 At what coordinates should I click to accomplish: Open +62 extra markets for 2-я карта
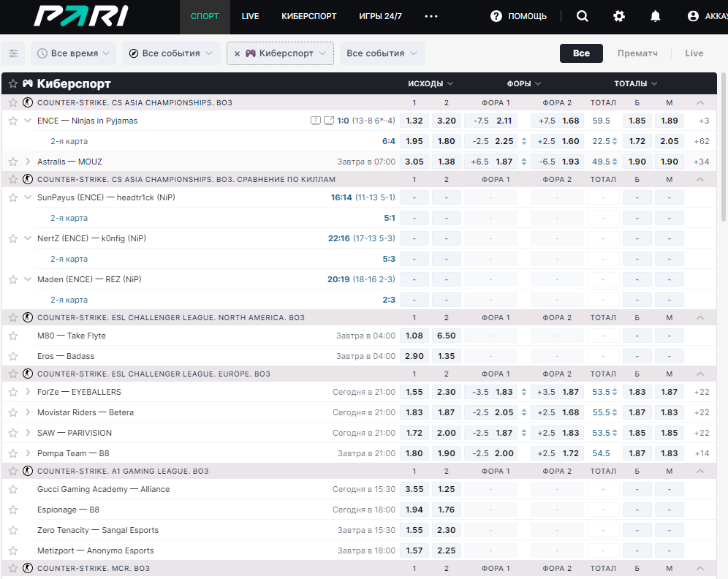point(702,141)
